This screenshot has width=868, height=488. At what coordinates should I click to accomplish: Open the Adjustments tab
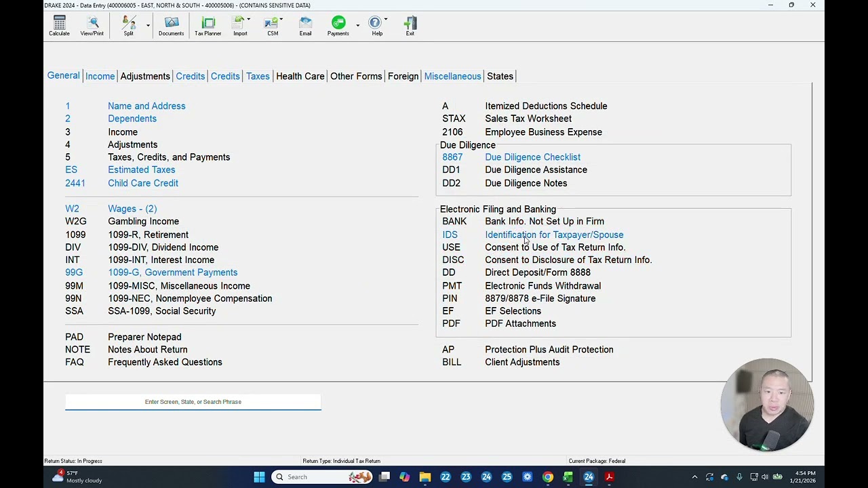(145, 77)
